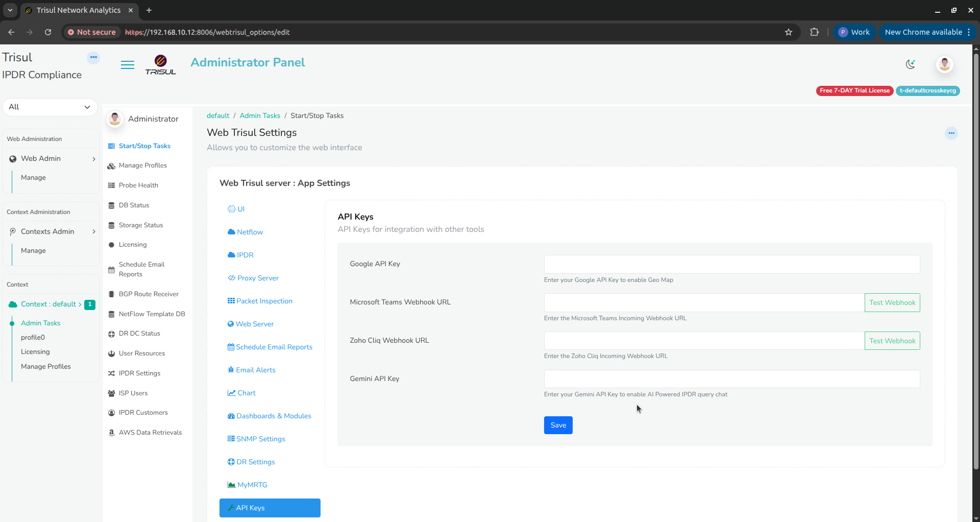Open the IPDR settings tab
Viewport: 980px width, 522px height.
240,255
